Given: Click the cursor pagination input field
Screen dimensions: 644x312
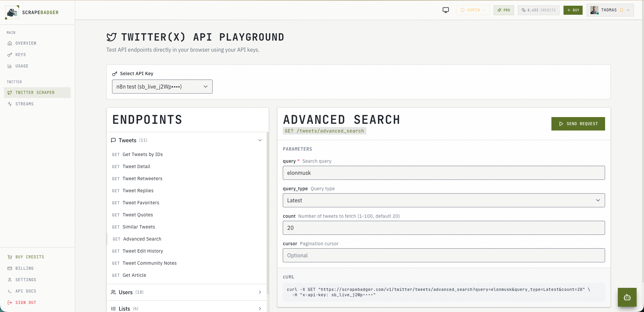Looking at the screenshot, I should [x=443, y=255].
